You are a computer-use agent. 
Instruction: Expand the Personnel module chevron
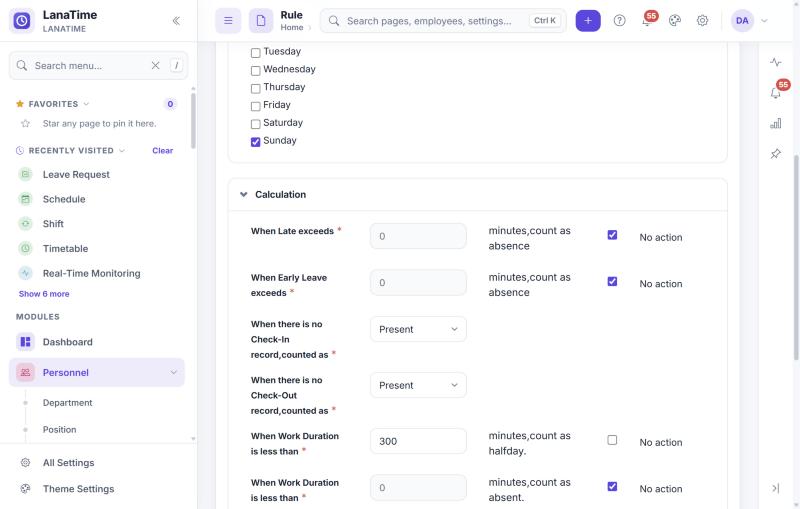174,372
